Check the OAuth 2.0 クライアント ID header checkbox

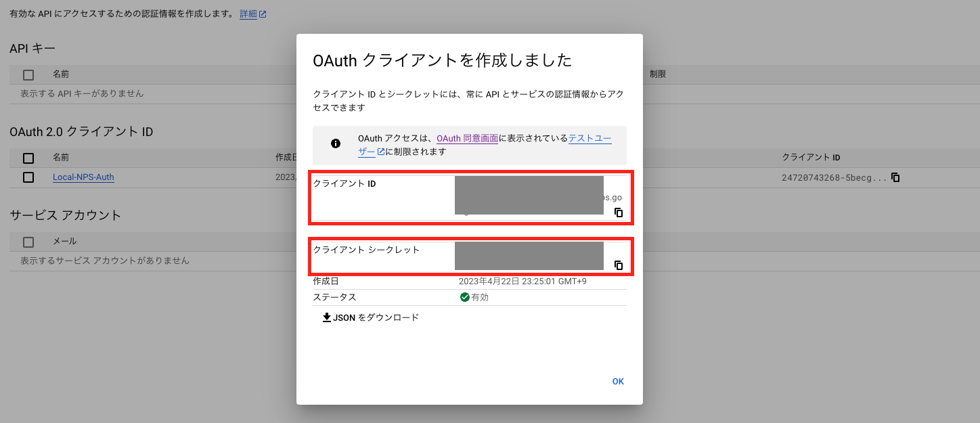[28, 157]
